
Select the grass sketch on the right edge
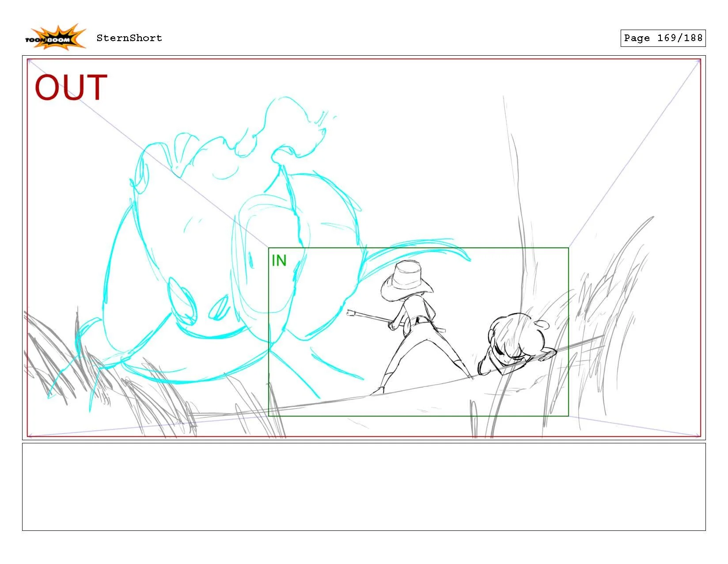coord(618,309)
